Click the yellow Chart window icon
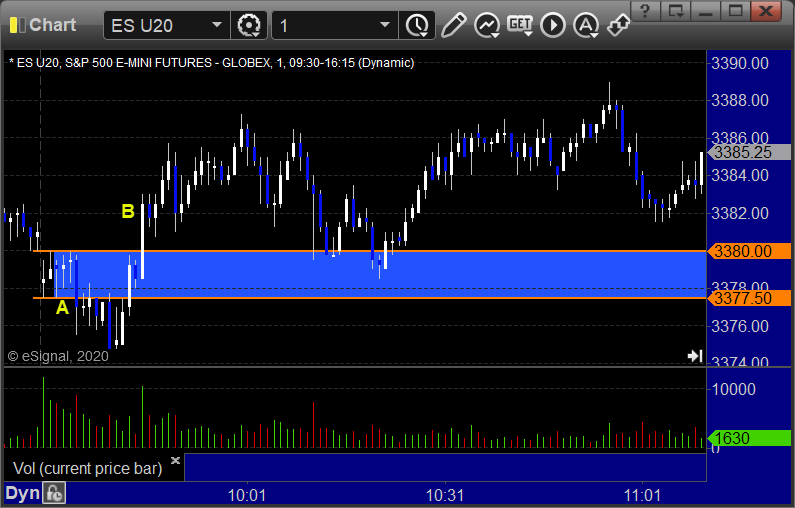795x508 pixels. (17, 25)
